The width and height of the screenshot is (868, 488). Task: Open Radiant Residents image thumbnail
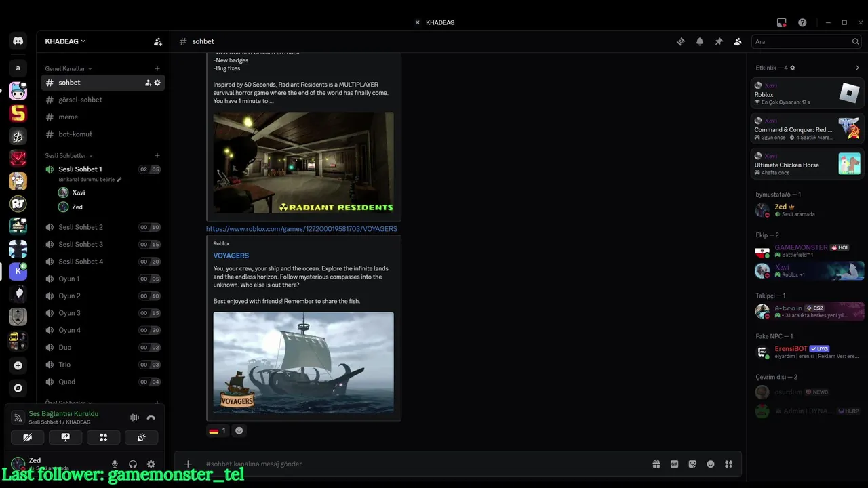[x=303, y=163]
